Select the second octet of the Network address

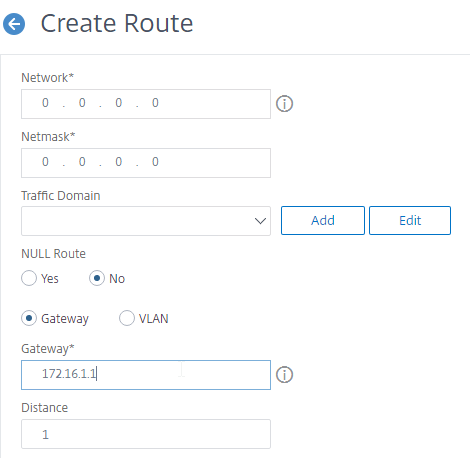pos(82,103)
